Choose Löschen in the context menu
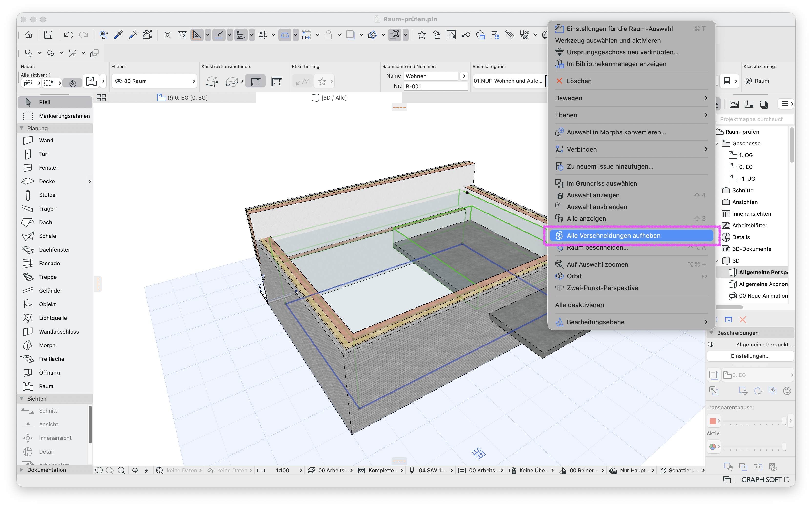 point(631,81)
